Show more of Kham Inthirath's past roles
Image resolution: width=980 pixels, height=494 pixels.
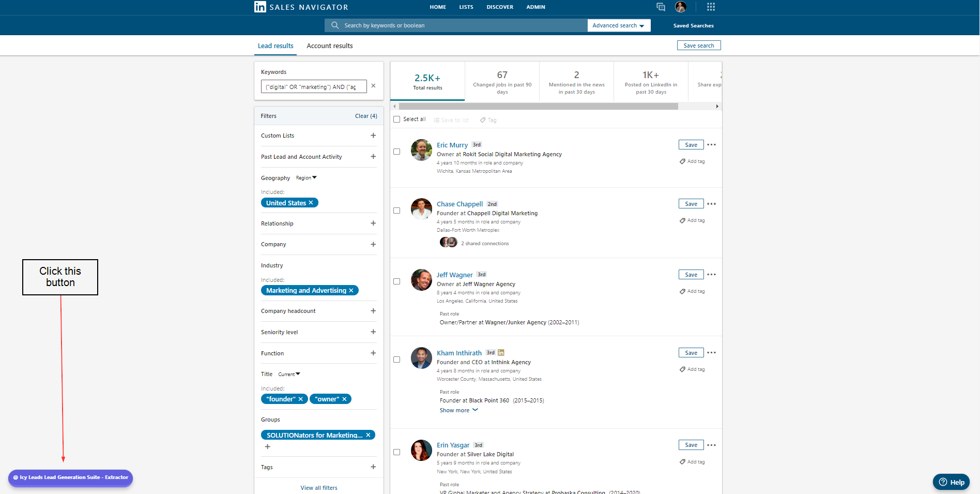pos(459,410)
